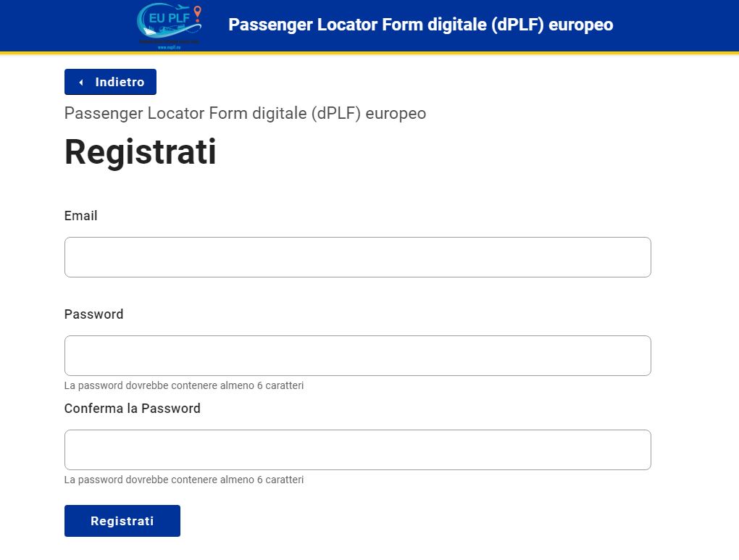This screenshot has height=560, width=739.
Task: Click the blue header bar background
Action: click(x=674, y=25)
